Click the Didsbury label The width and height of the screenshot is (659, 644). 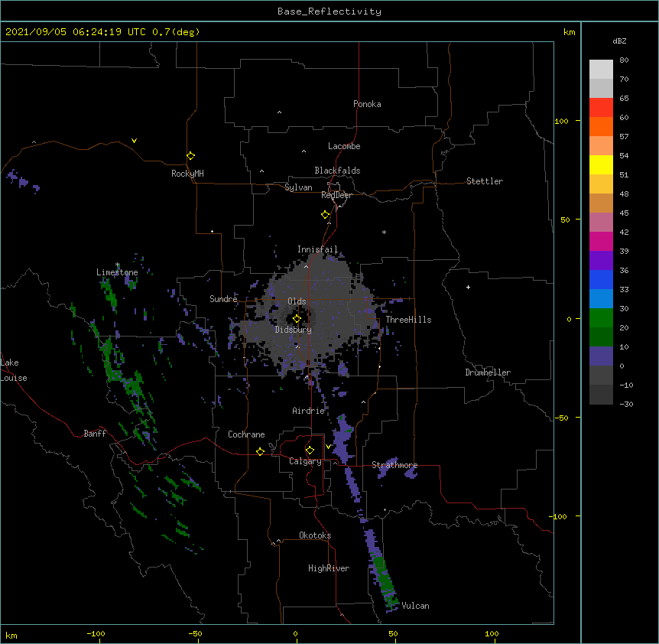[294, 330]
